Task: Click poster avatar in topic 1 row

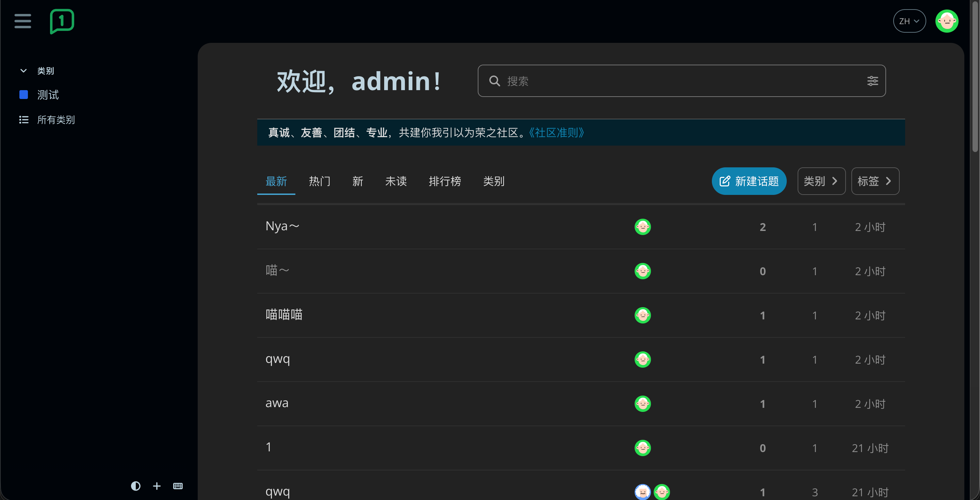Action: (642, 448)
